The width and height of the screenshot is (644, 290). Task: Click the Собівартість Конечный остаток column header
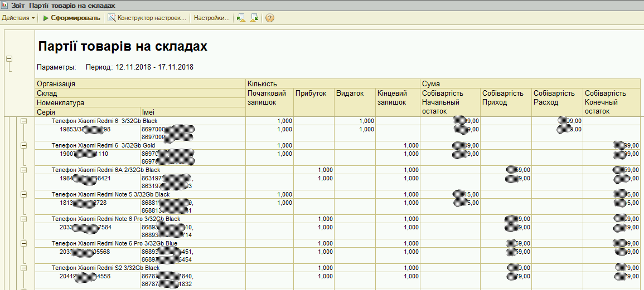tap(611, 102)
